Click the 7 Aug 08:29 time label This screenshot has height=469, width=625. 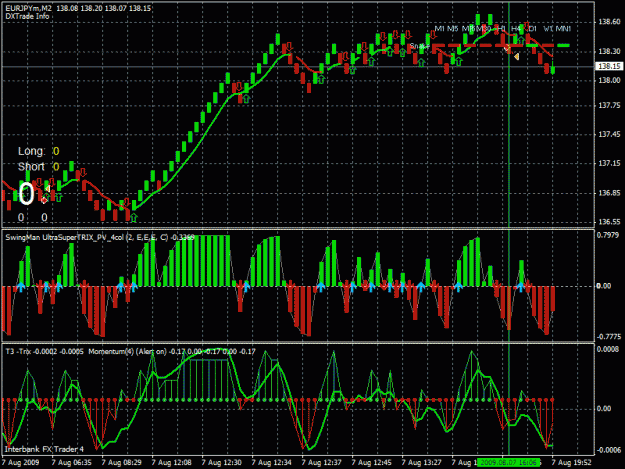pyautogui.click(x=122, y=463)
